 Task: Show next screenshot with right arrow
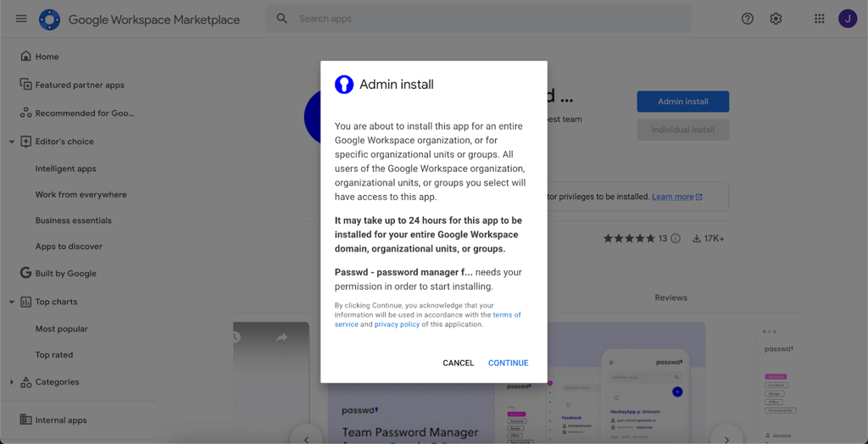pyautogui.click(x=726, y=440)
